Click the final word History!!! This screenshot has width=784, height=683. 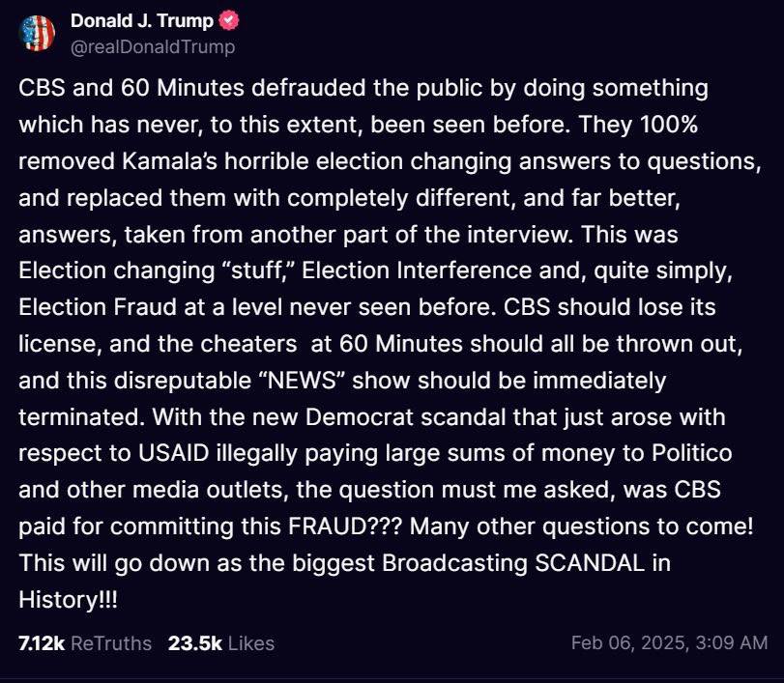point(68,600)
